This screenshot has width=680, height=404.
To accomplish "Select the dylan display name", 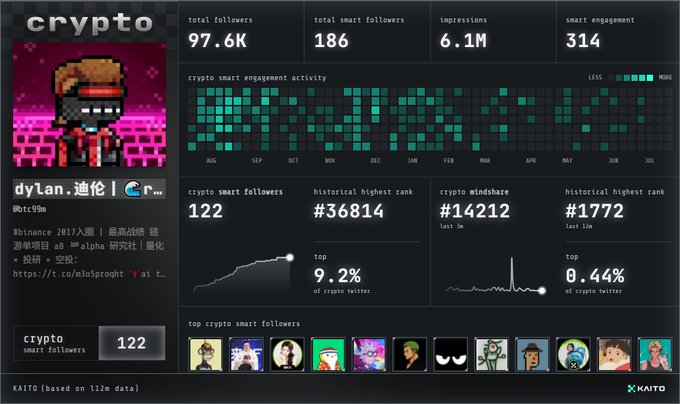I will coord(89,189).
